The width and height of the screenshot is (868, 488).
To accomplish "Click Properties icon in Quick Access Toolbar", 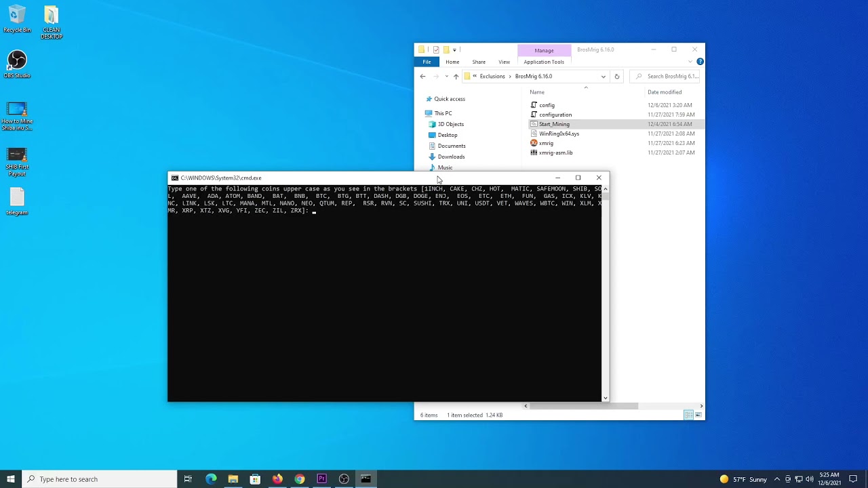I will (x=436, y=49).
